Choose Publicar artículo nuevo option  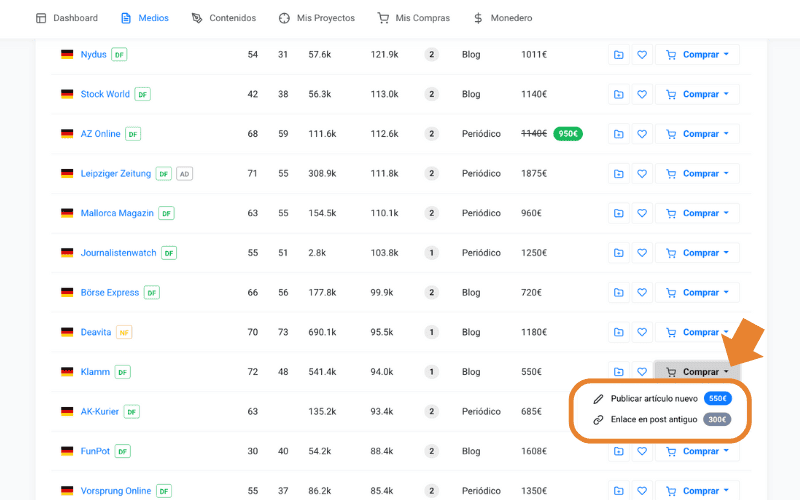[x=662, y=398]
